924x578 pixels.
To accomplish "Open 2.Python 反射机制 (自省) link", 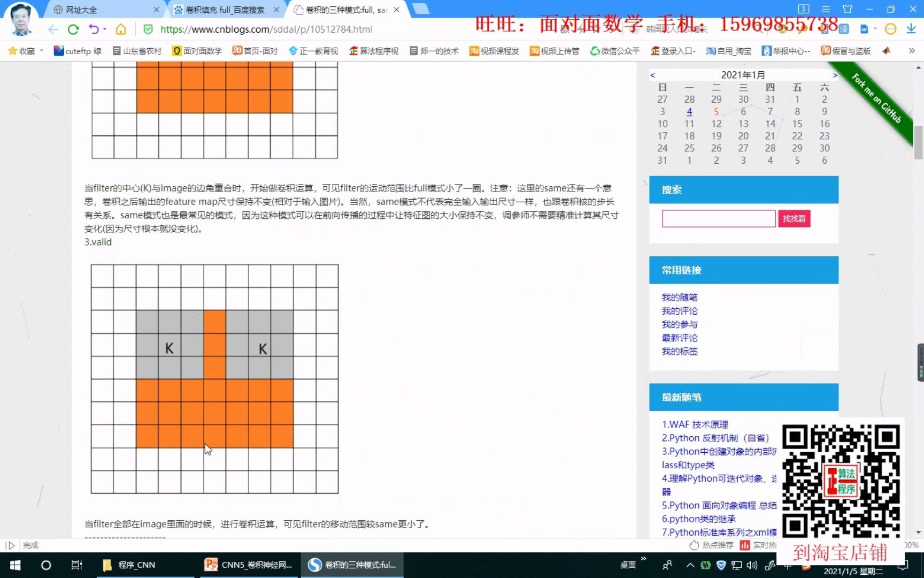I will 715,438.
